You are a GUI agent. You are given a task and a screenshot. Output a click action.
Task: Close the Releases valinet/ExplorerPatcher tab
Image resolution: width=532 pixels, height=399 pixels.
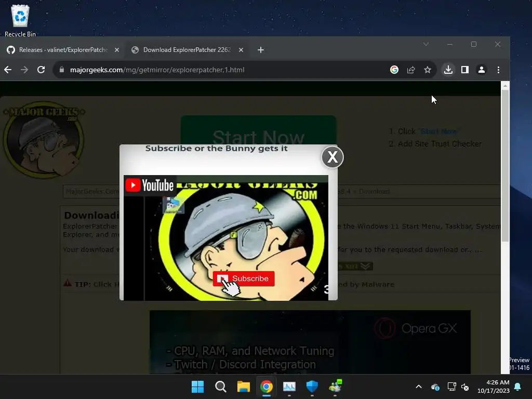pos(117,50)
